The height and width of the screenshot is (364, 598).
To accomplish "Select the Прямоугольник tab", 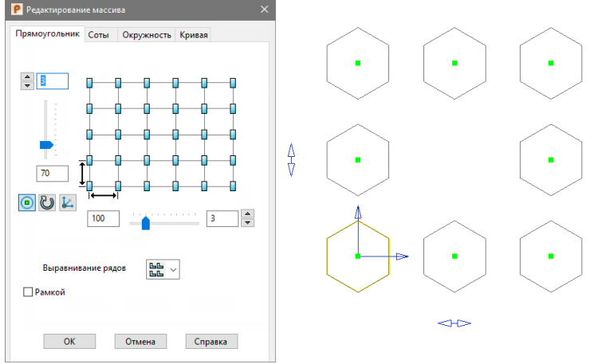I will pyautogui.click(x=47, y=33).
